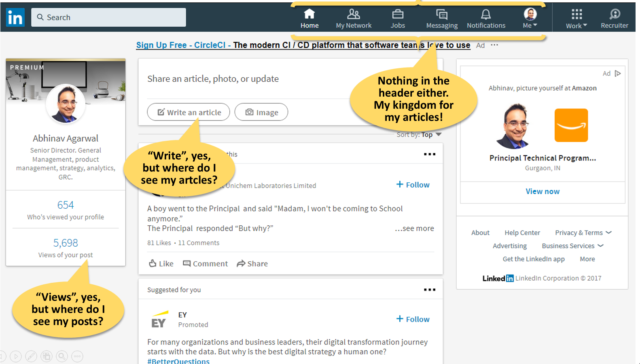Click View now in the Amazon ad

click(x=543, y=191)
